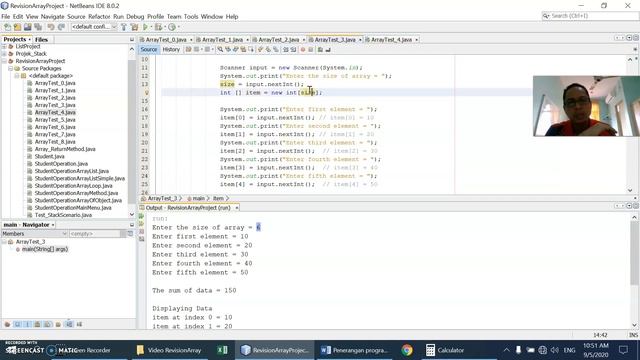Click the Shift Line Right icon
Image resolution: width=640 pixels, height=360 pixels.
click(x=293, y=49)
